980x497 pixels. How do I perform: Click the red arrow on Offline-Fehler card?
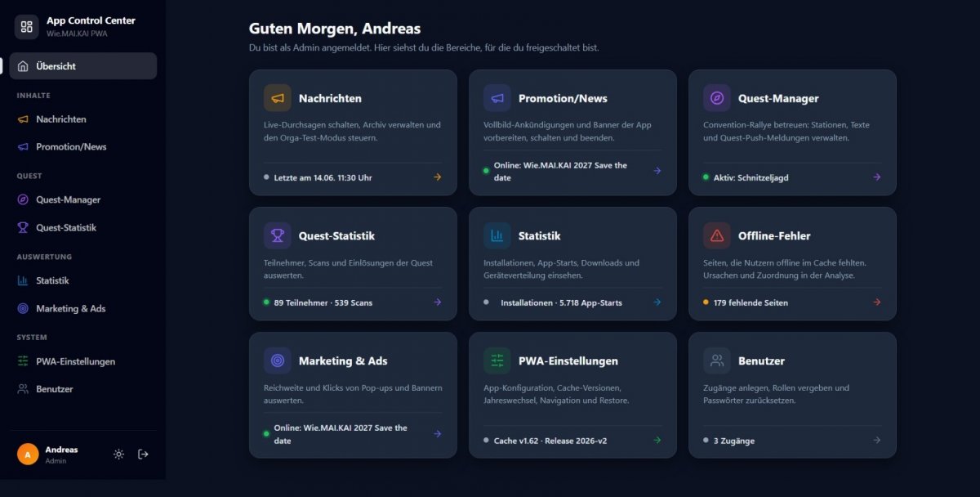coord(876,302)
